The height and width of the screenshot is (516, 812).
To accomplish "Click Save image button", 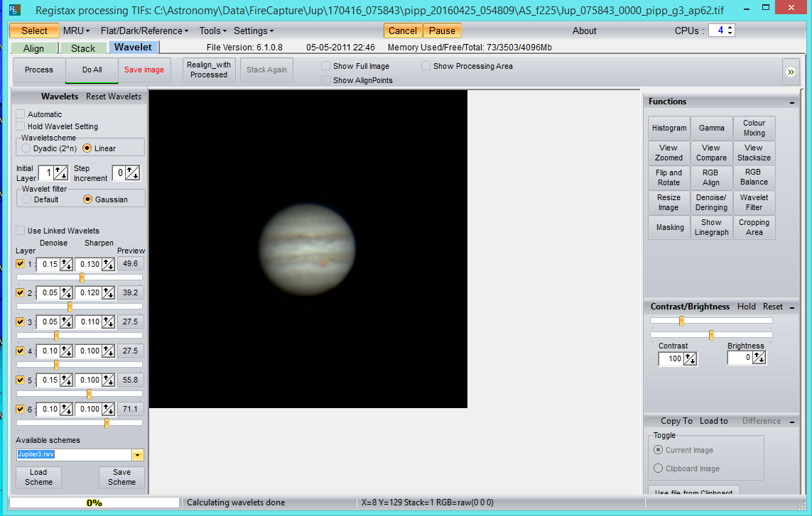I will pyautogui.click(x=144, y=70).
